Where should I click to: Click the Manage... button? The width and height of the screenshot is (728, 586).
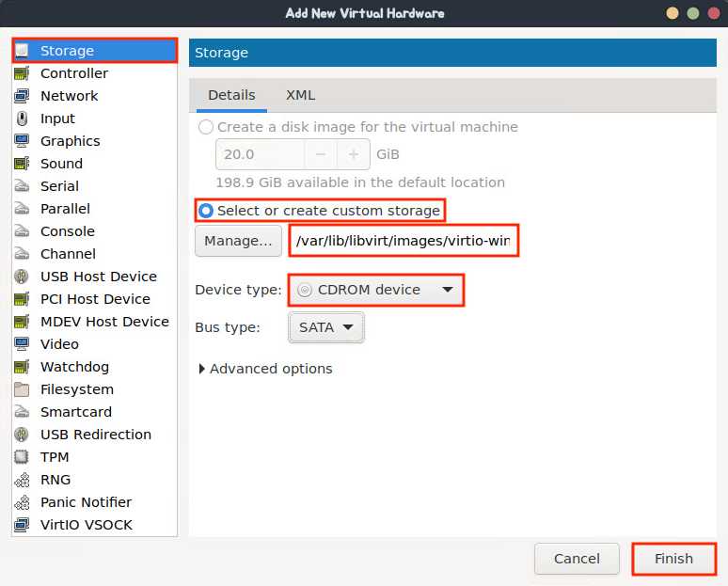pyautogui.click(x=238, y=241)
